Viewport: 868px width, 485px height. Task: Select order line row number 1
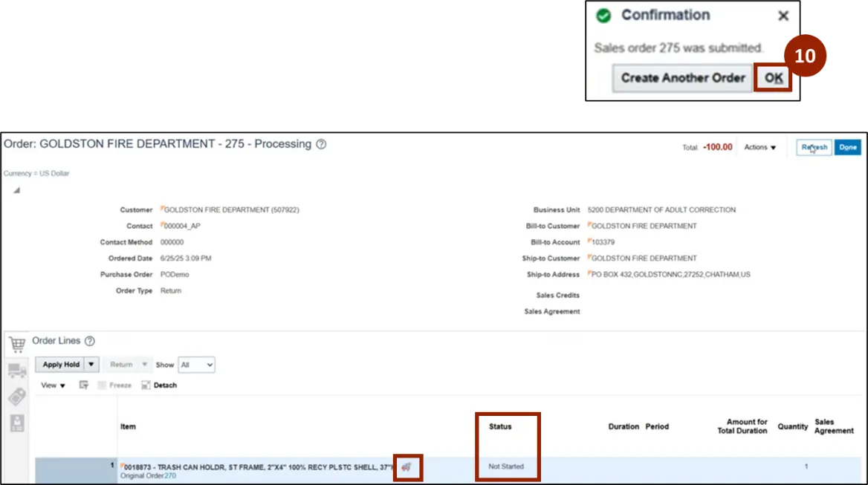(76, 470)
